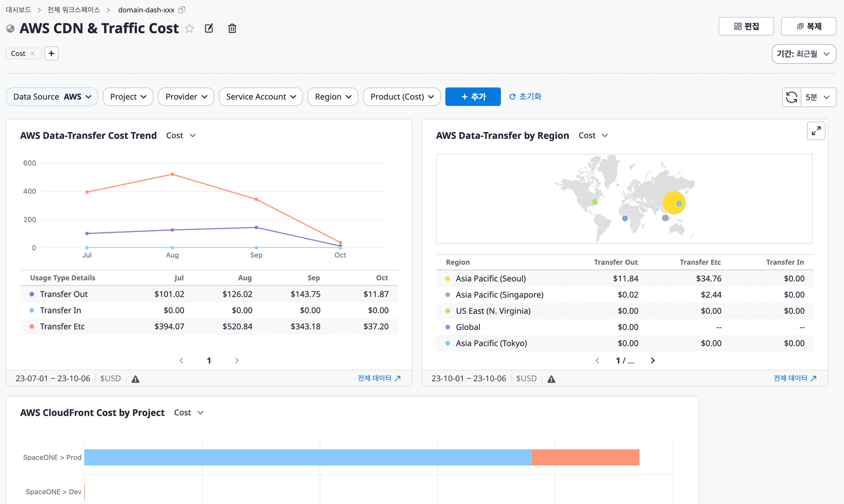The image size is (844, 504).
Task: Click the blue 추가 button
Action: coord(473,97)
